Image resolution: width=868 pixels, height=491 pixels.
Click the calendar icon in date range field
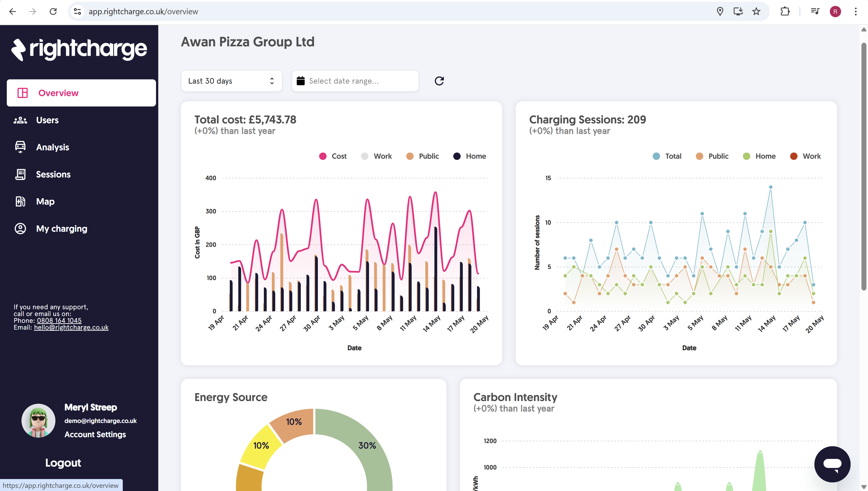(x=300, y=81)
